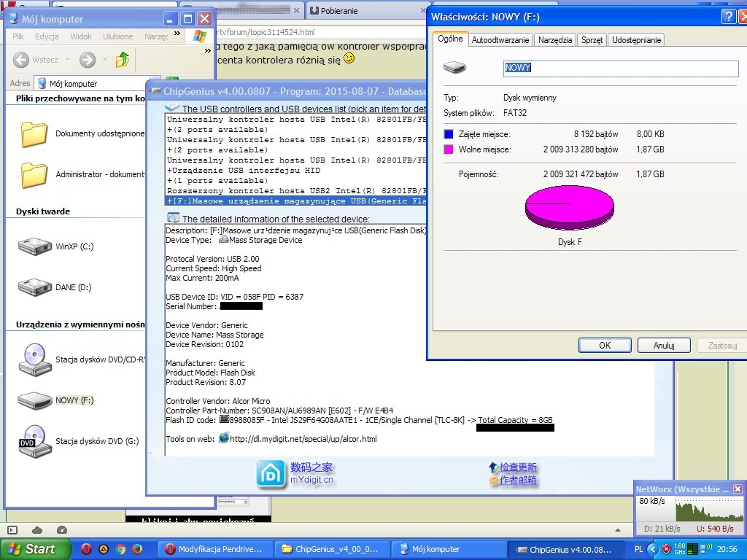Click OK in the properties dialog

pyautogui.click(x=605, y=345)
